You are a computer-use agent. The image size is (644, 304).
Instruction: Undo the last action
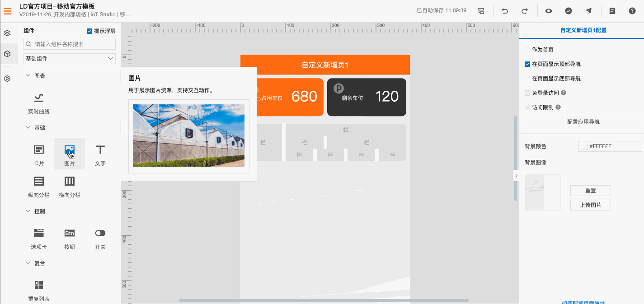tap(505, 10)
